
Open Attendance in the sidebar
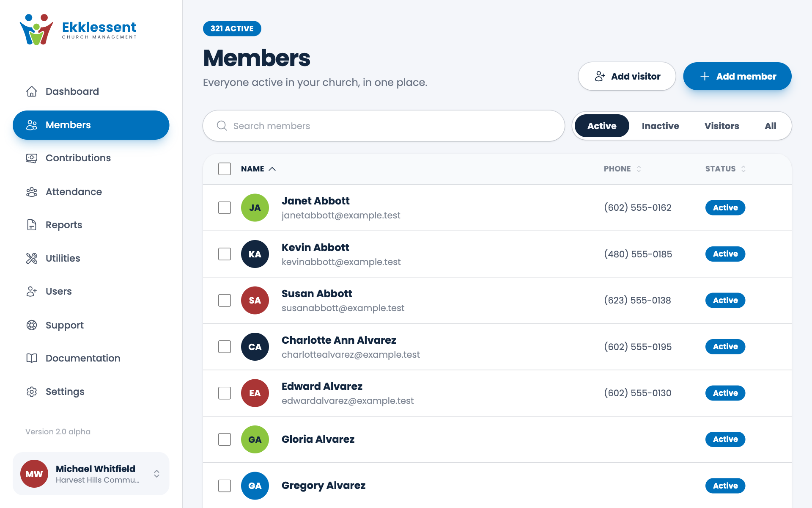point(91,192)
